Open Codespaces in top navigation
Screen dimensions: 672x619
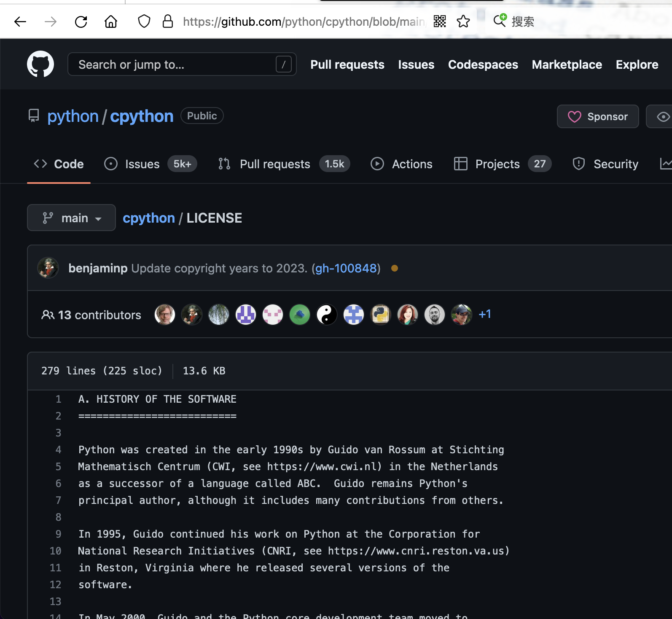coord(483,65)
